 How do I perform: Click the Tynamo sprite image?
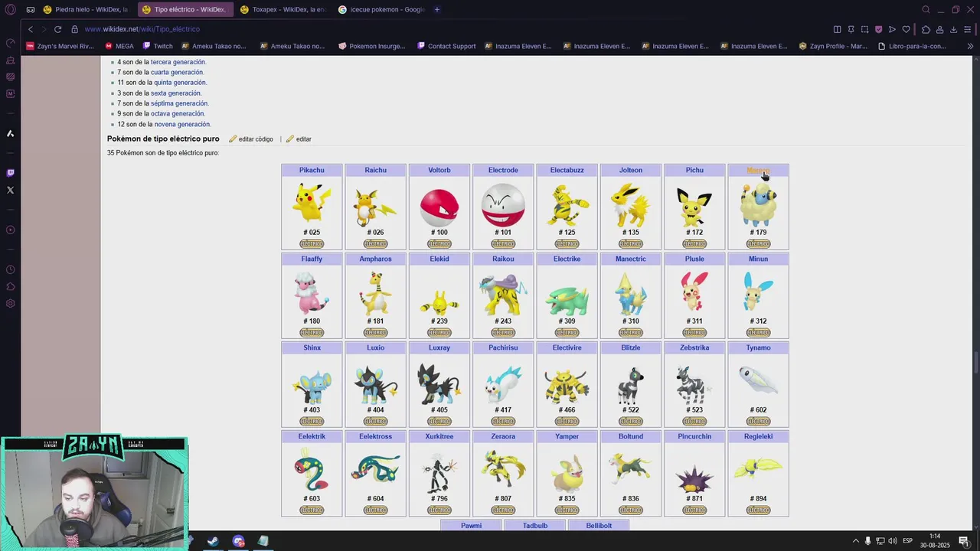pos(758,381)
